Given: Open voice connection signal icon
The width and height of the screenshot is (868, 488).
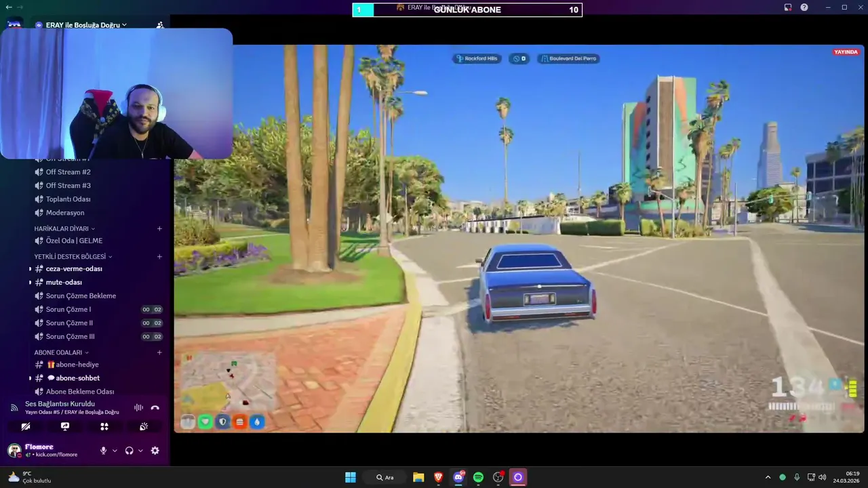Looking at the screenshot, I should [x=14, y=407].
